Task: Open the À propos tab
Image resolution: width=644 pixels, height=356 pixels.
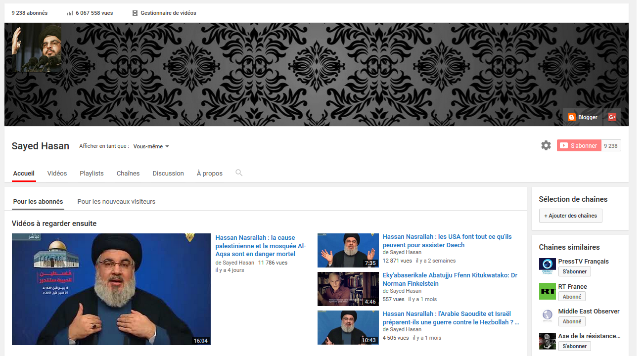Action: point(209,173)
